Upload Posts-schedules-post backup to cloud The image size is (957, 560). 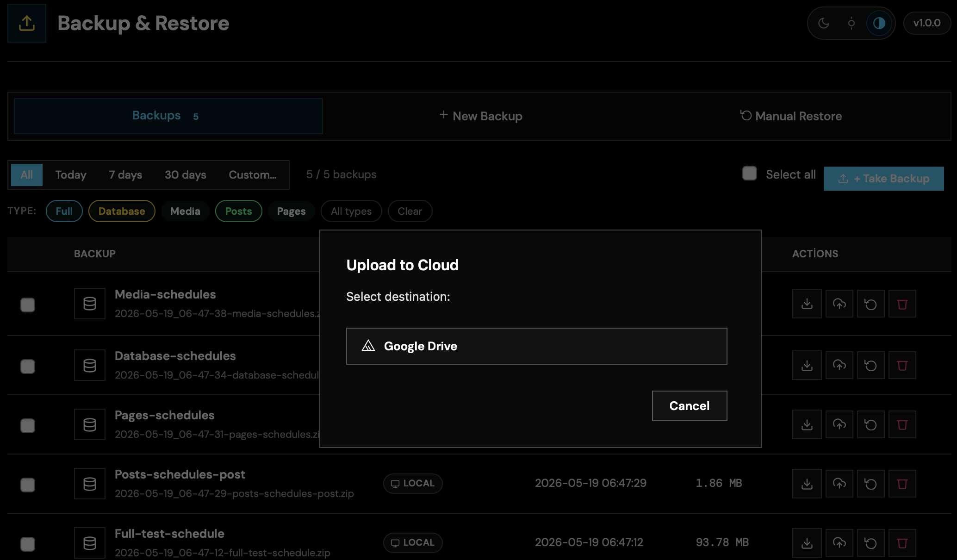tap(839, 484)
